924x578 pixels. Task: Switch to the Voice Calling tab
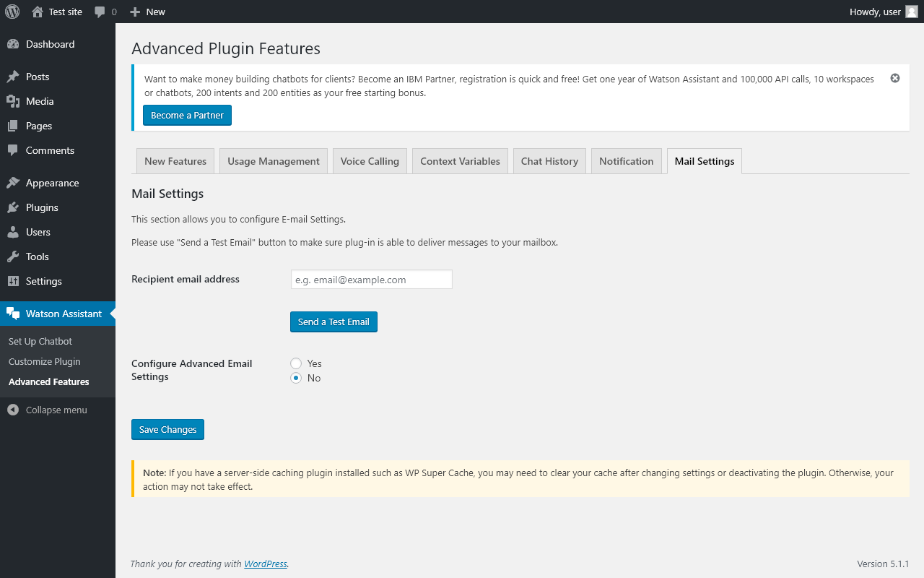pyautogui.click(x=370, y=161)
